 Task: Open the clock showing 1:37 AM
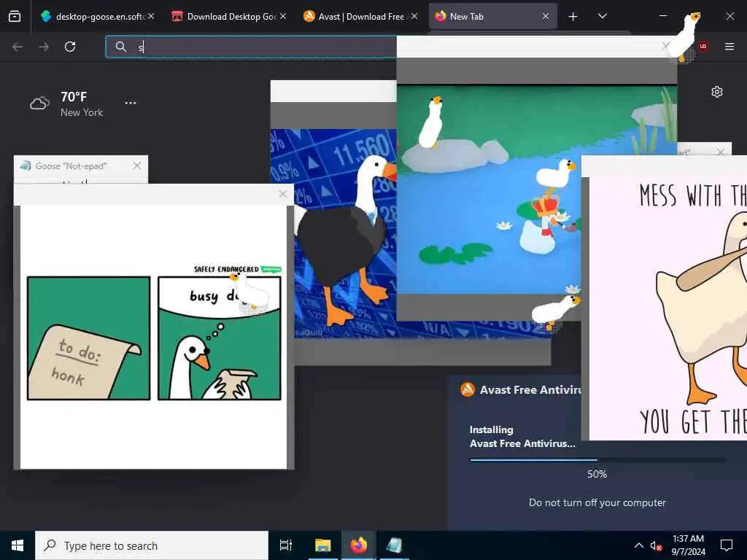pos(689,545)
